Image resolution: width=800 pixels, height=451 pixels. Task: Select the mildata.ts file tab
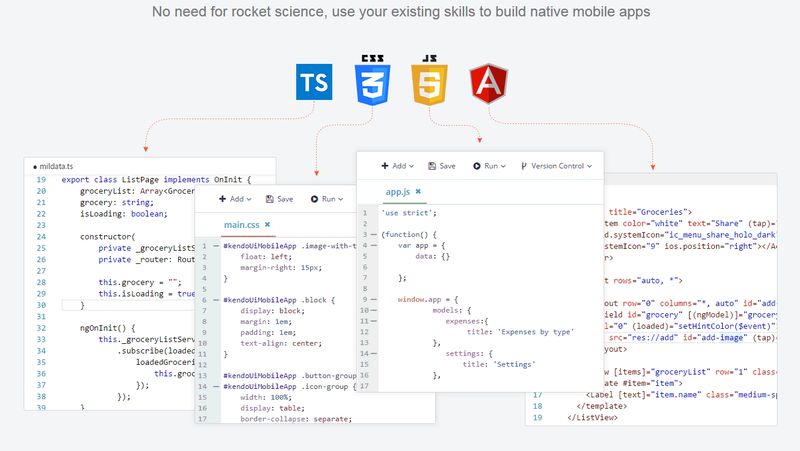53,166
